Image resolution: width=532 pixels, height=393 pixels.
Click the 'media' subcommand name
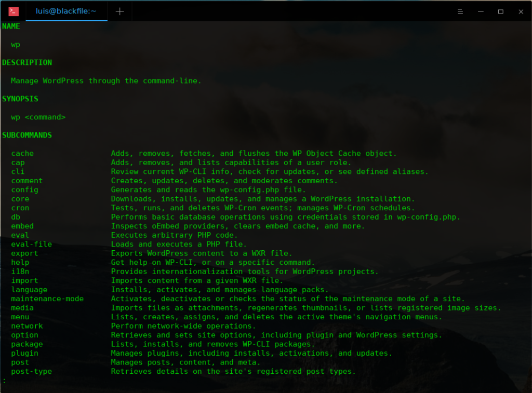click(22, 308)
